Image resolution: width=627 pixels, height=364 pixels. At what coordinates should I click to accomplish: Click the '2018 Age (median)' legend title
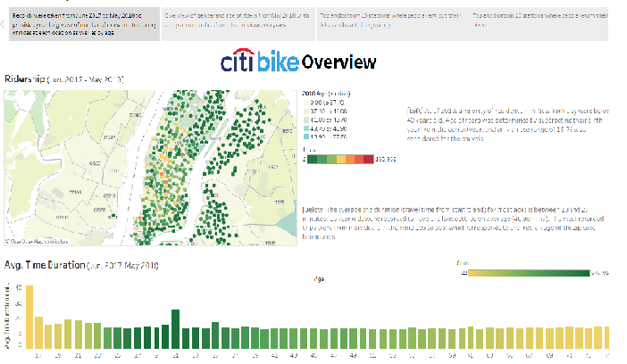[326, 94]
